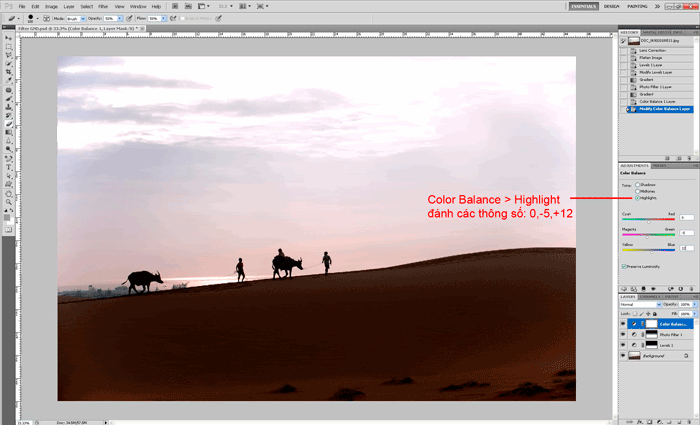Screen dimensions: 700x425
Task: Switch to the Channels tab
Action: [x=650, y=296]
